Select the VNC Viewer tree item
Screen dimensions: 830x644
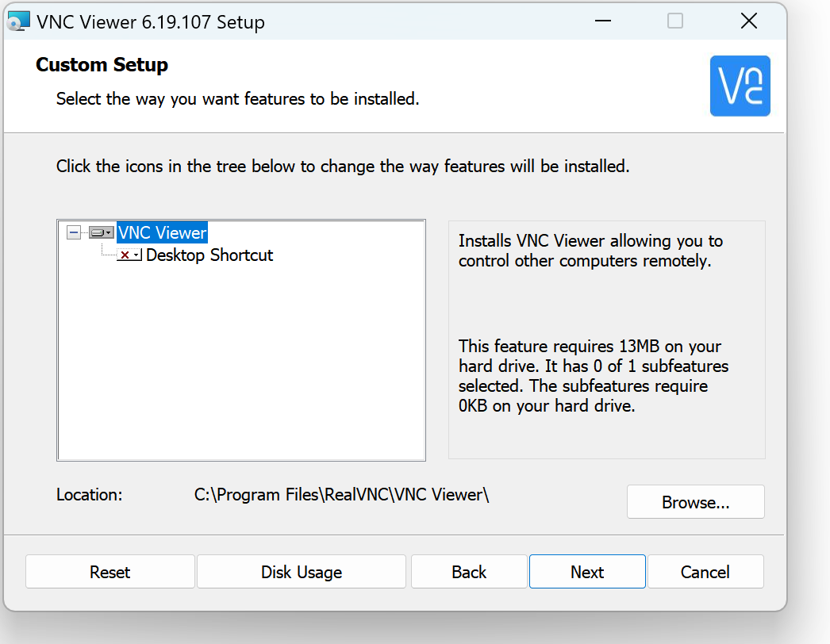coord(162,232)
